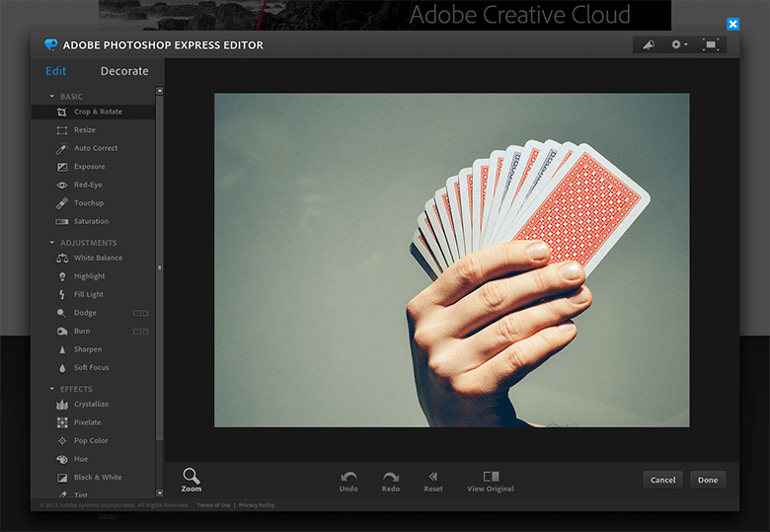770x532 pixels.
Task: Click the Highlight bulb icon
Action: pos(62,276)
